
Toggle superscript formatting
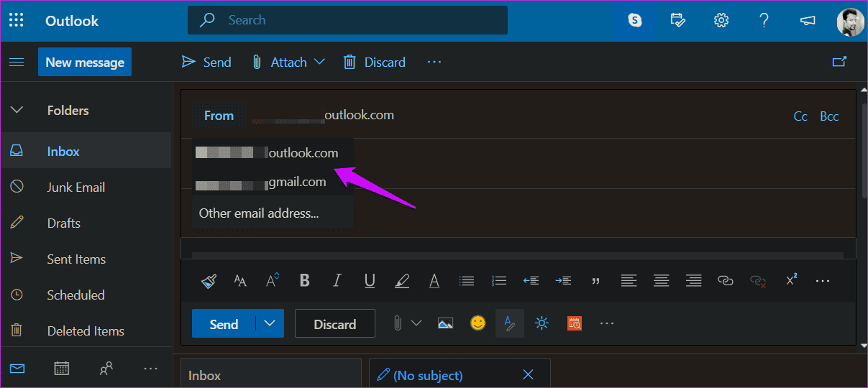(791, 280)
